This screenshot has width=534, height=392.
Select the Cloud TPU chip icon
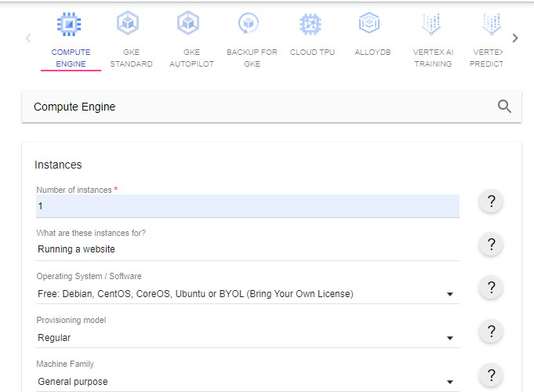click(311, 24)
